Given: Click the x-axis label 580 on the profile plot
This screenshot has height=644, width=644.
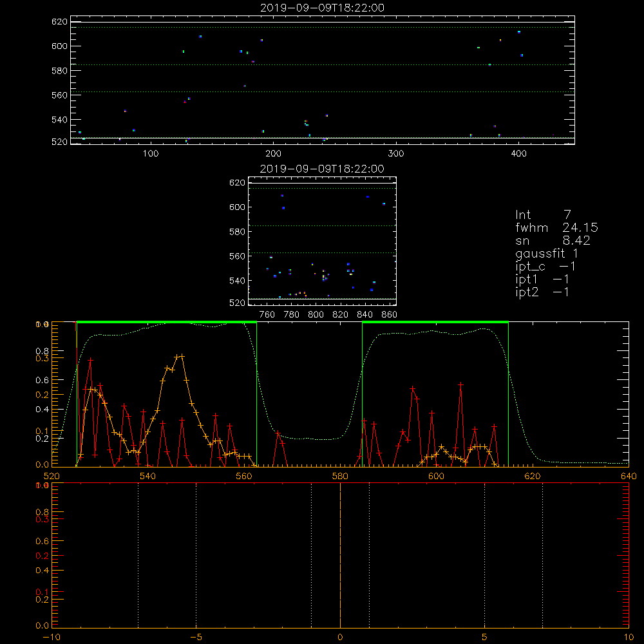Looking at the screenshot, I should pos(340,476).
